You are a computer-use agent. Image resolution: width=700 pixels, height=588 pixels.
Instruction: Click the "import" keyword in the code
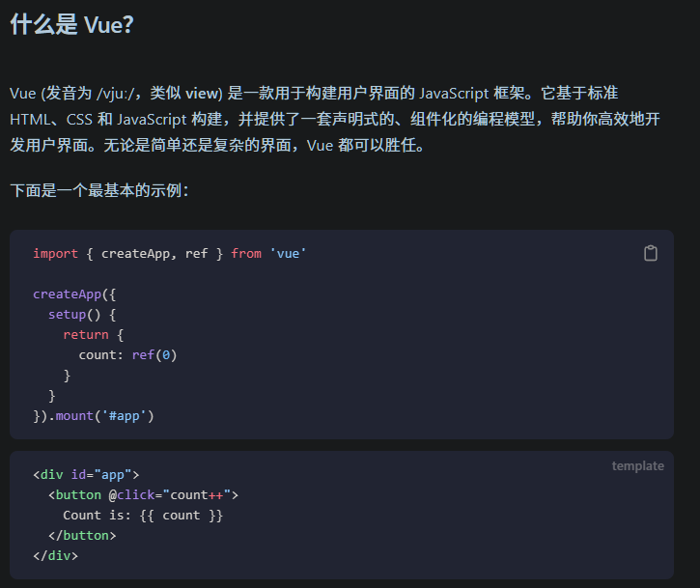click(x=55, y=253)
